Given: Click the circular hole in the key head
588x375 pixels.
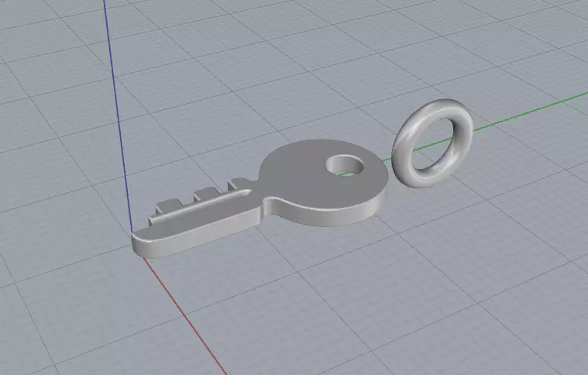Looking at the screenshot, I should pyautogui.click(x=344, y=166).
